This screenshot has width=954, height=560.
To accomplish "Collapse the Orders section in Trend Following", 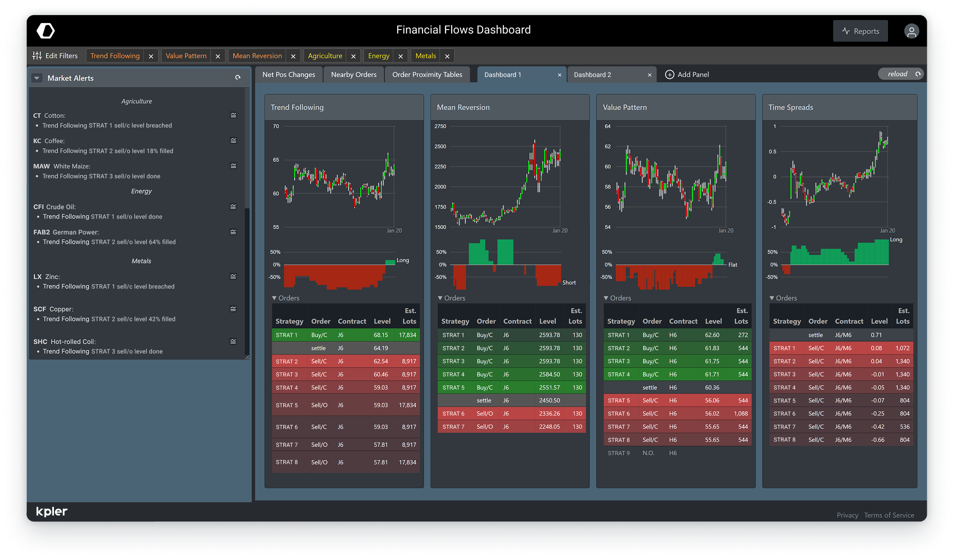I will (x=274, y=298).
